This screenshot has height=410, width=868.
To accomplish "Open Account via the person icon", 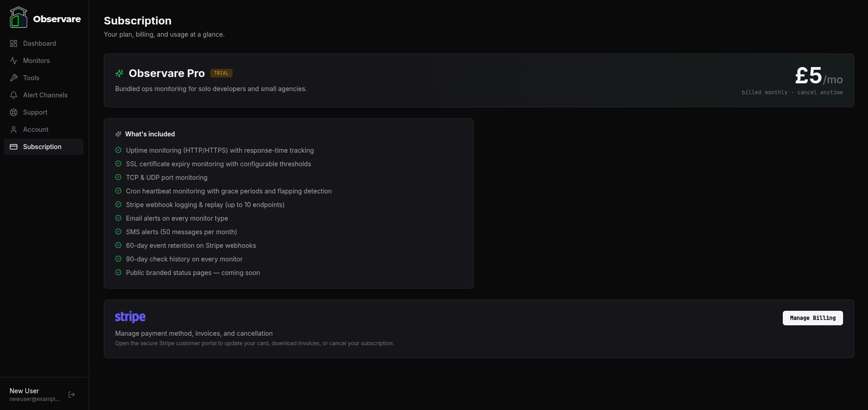I will pos(14,129).
